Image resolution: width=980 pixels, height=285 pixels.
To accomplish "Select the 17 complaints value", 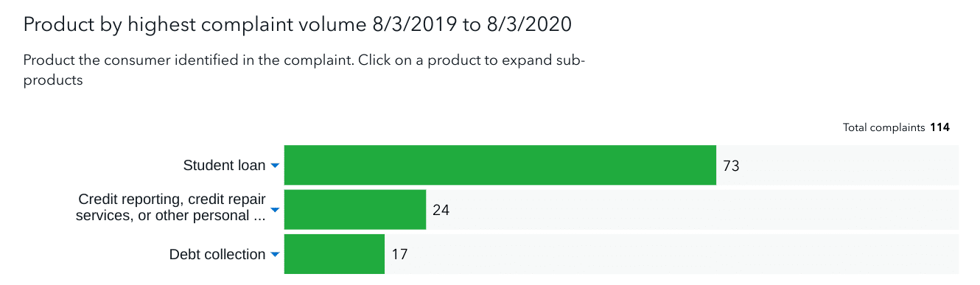I will tap(399, 255).
